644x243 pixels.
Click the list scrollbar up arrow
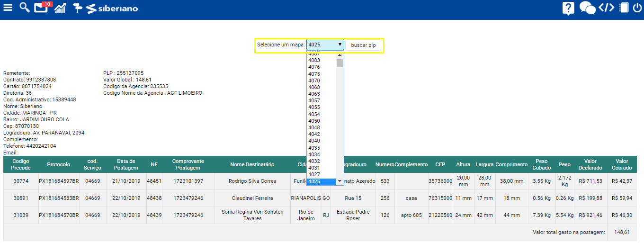point(340,55)
